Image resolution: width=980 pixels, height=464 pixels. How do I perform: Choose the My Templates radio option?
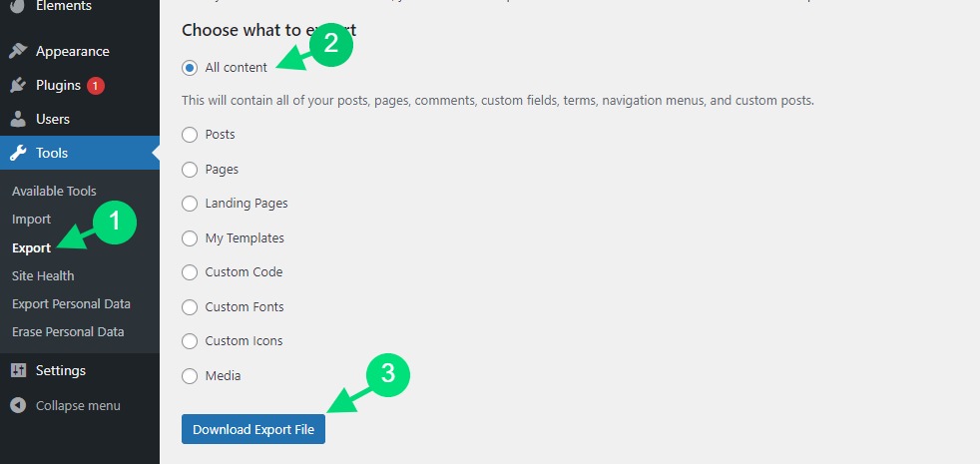(x=190, y=238)
